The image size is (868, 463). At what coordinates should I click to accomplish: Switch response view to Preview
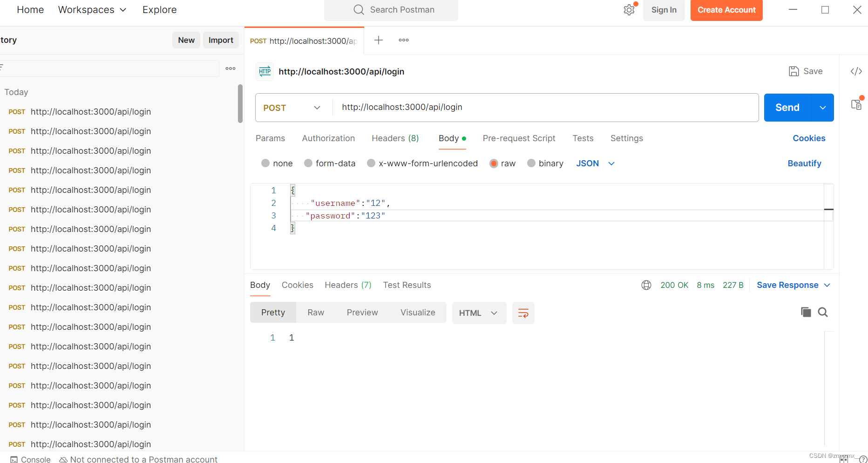tap(362, 313)
